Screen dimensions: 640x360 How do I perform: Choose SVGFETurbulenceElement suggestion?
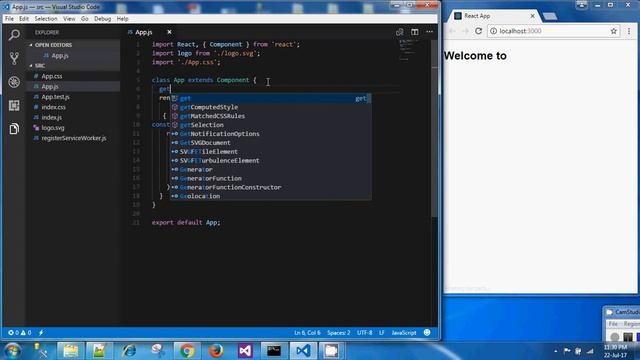pos(271,161)
